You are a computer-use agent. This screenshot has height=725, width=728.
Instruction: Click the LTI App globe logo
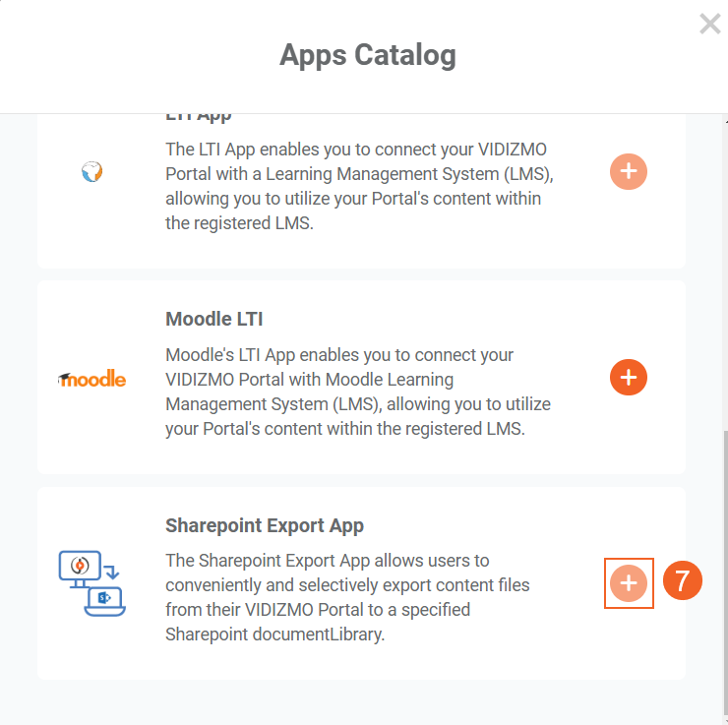pos(91,172)
